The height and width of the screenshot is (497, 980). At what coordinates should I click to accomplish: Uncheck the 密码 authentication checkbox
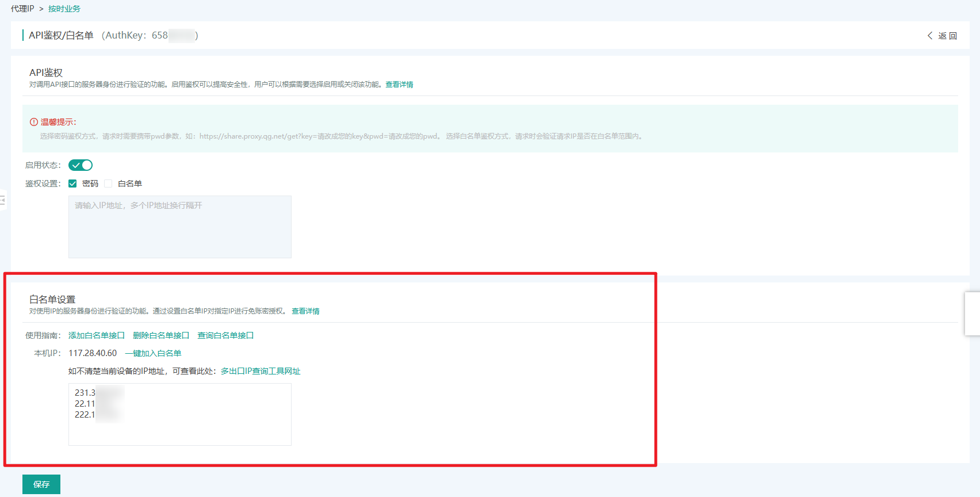72,183
